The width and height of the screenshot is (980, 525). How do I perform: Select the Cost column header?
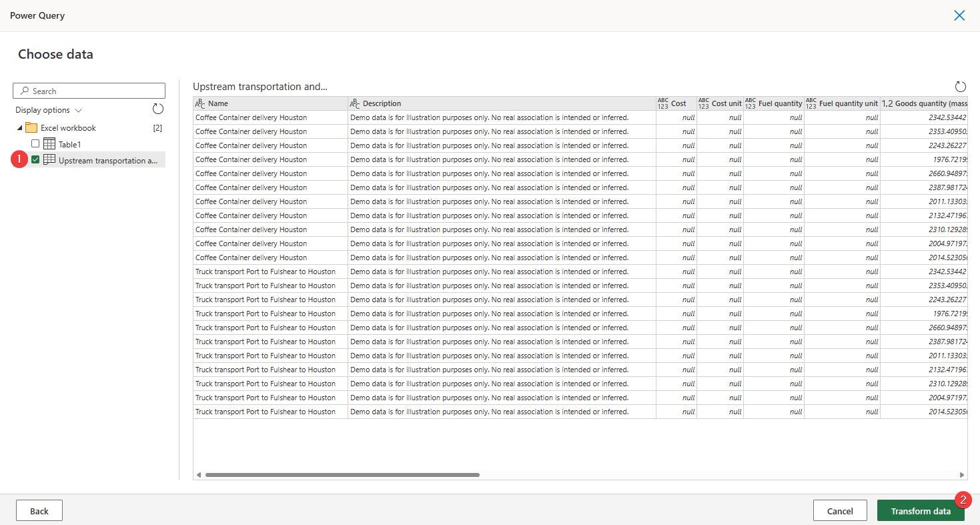tap(676, 103)
